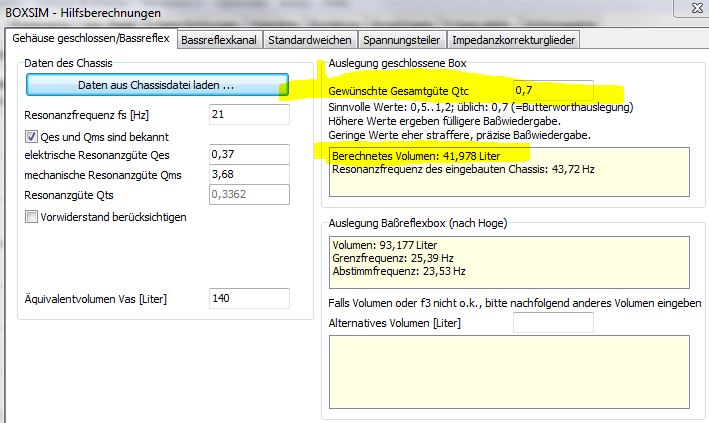This screenshot has height=423, width=709.
Task: Open the Impedanzkorrekturglieder tab
Action: pyautogui.click(x=514, y=40)
